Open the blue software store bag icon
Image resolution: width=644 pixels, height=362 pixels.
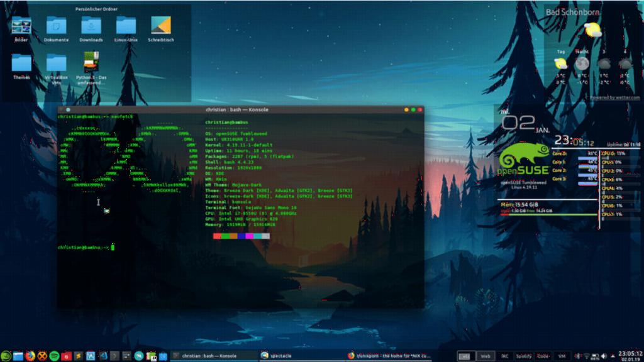[x=163, y=356]
